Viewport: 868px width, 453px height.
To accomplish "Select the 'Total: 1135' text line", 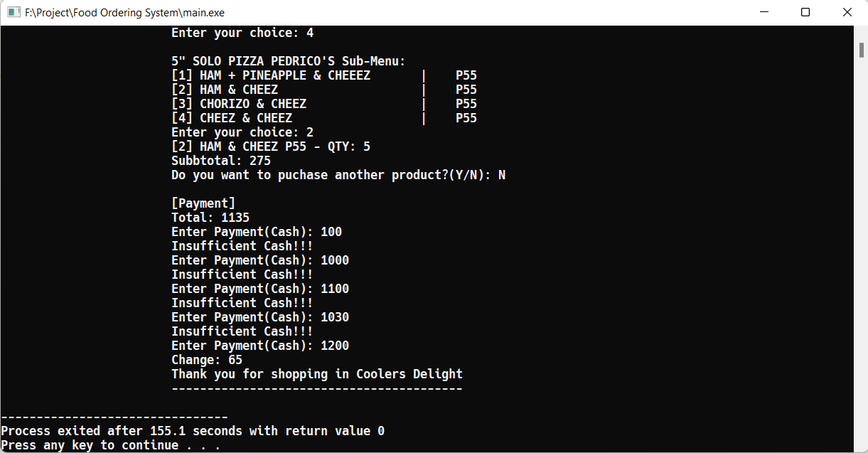I will [x=210, y=217].
